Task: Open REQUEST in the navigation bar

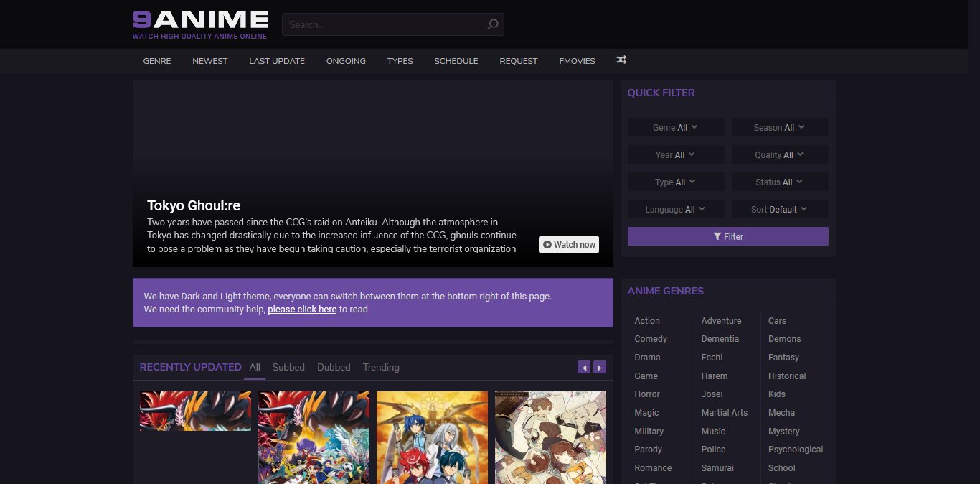Action: 519,61
